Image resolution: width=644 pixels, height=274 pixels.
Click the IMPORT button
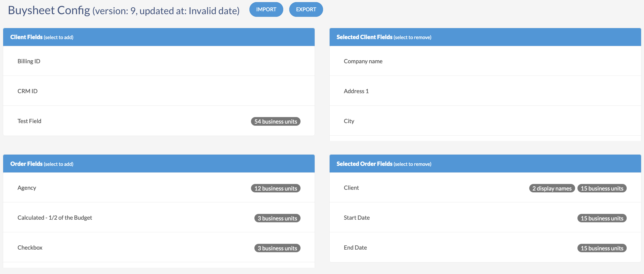[x=266, y=9]
